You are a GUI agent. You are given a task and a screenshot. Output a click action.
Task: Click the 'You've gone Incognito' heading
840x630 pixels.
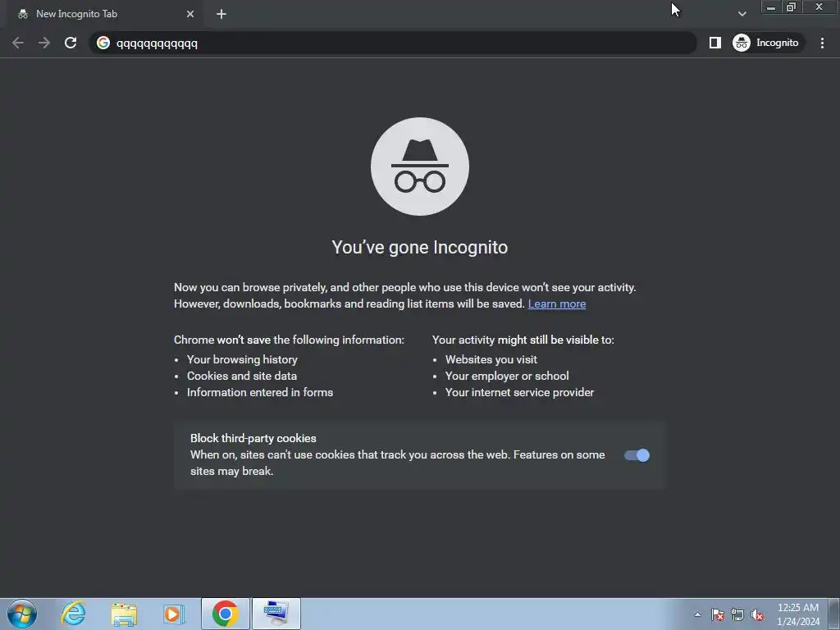pyautogui.click(x=419, y=247)
